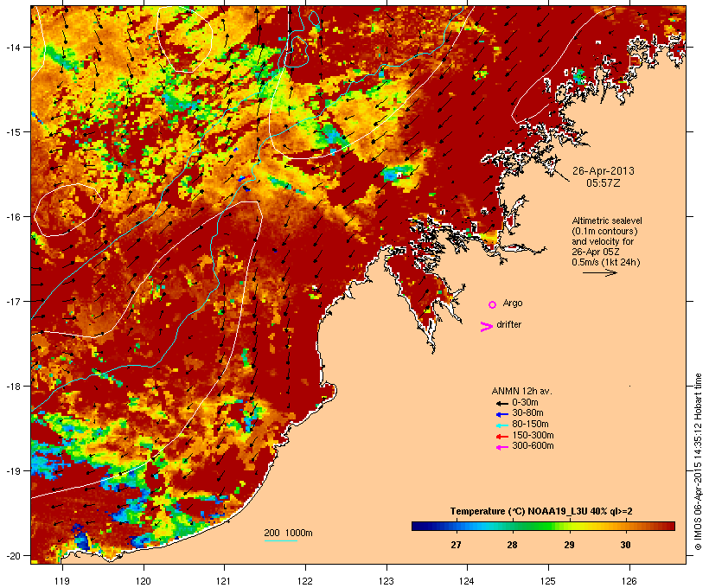This screenshot has width=709, height=588.
Task: Click the time label 05:57Z
Action: [604, 183]
